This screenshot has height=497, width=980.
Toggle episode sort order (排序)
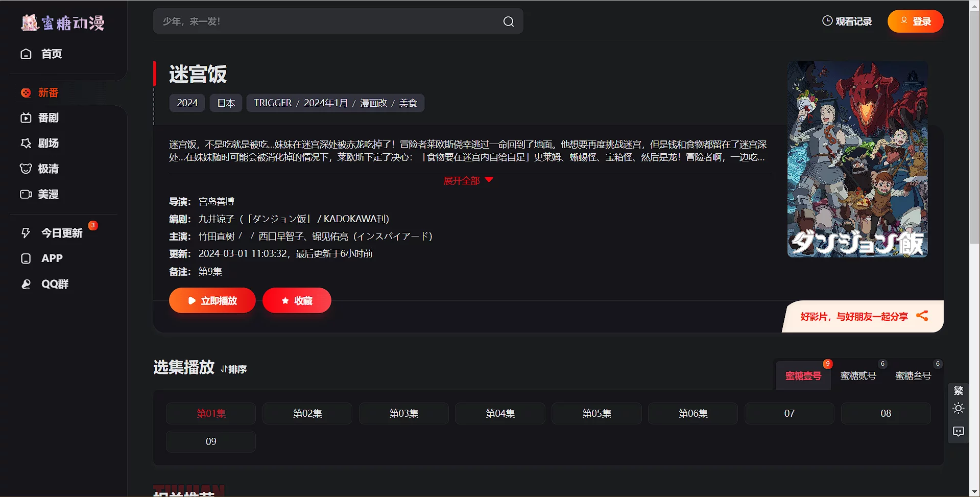coord(234,369)
